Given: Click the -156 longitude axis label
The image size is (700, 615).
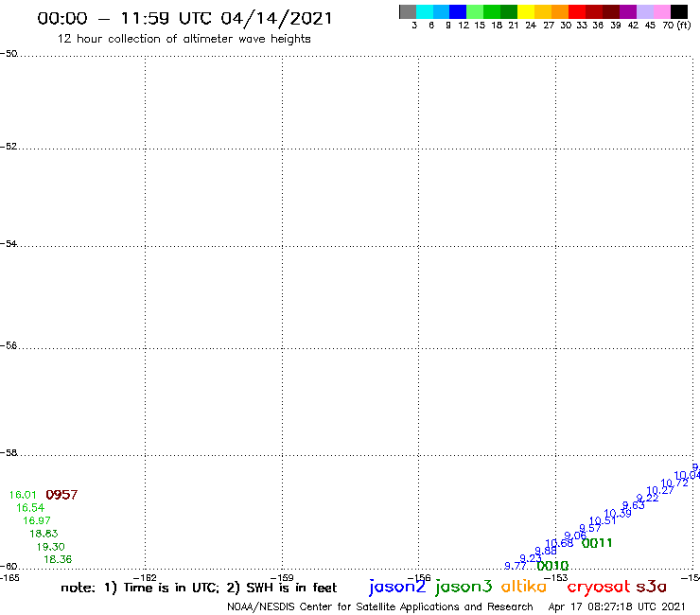Looking at the screenshot, I should coord(419,578).
